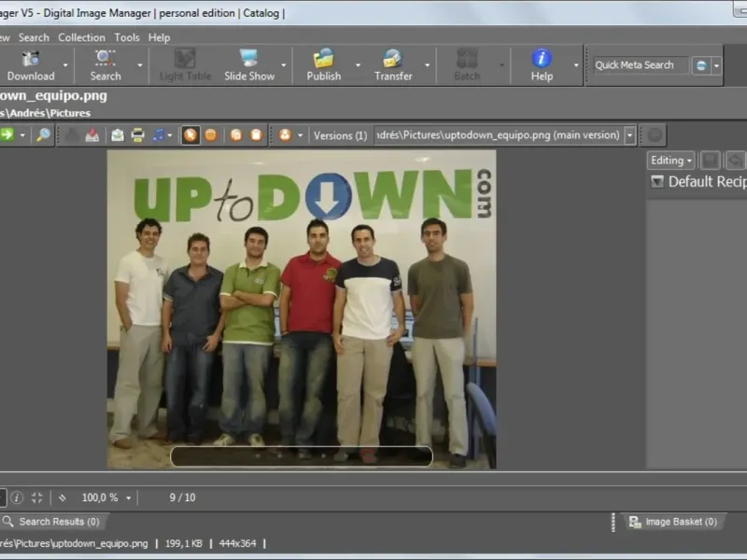The image size is (747, 560).
Task: Open the zoom percentage dropdown
Action: (x=128, y=498)
